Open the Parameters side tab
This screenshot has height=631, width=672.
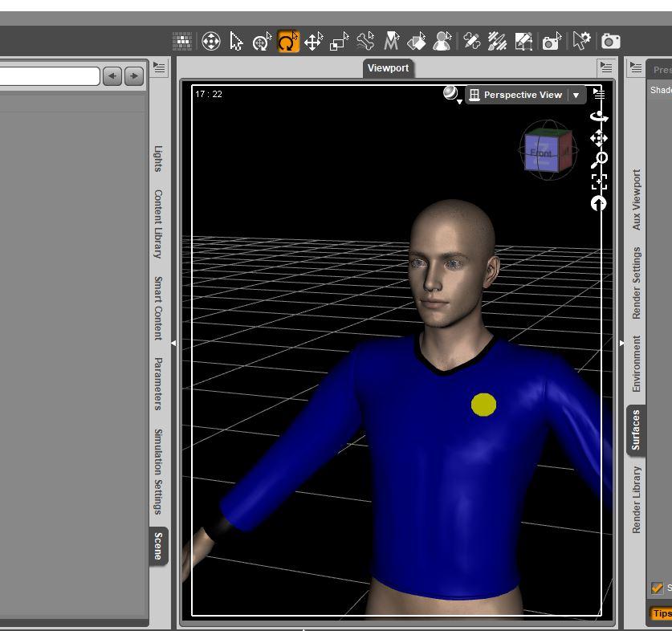159,384
